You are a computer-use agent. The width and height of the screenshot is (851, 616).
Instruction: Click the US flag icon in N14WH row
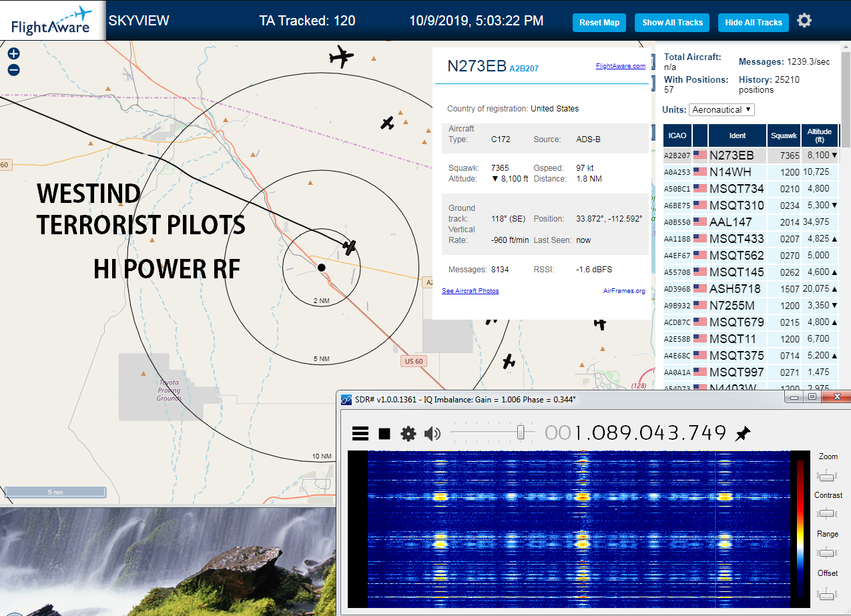click(x=700, y=172)
